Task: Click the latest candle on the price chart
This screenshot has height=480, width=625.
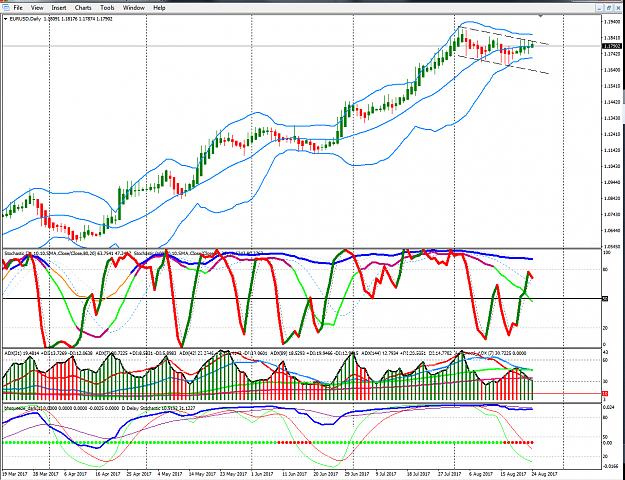Action: [533, 45]
